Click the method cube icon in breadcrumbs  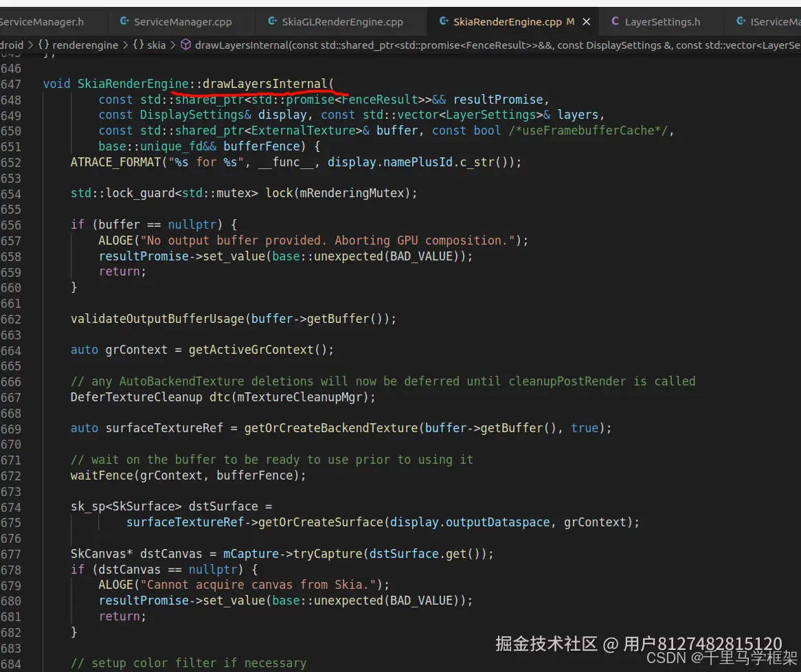pos(186,45)
